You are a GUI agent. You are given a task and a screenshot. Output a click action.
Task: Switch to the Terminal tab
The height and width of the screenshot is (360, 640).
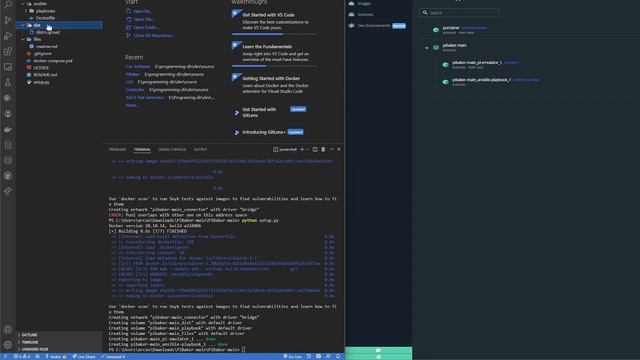[142, 149]
